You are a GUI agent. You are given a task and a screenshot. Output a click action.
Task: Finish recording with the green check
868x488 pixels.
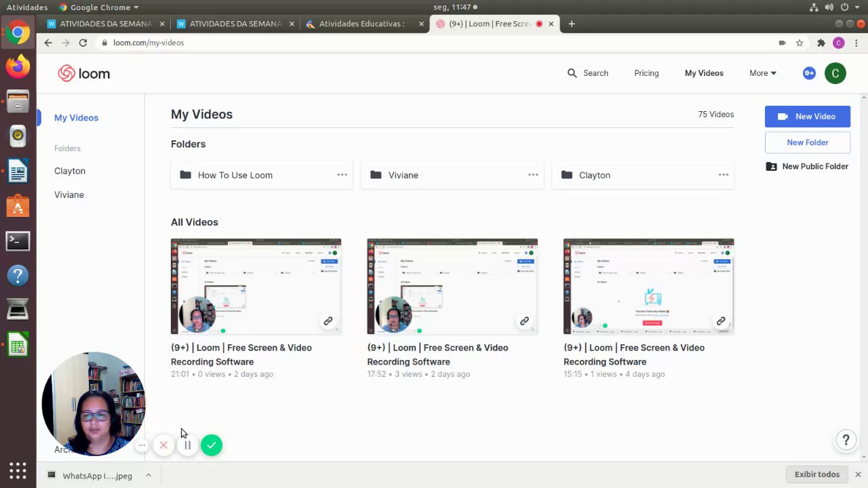pos(212,445)
